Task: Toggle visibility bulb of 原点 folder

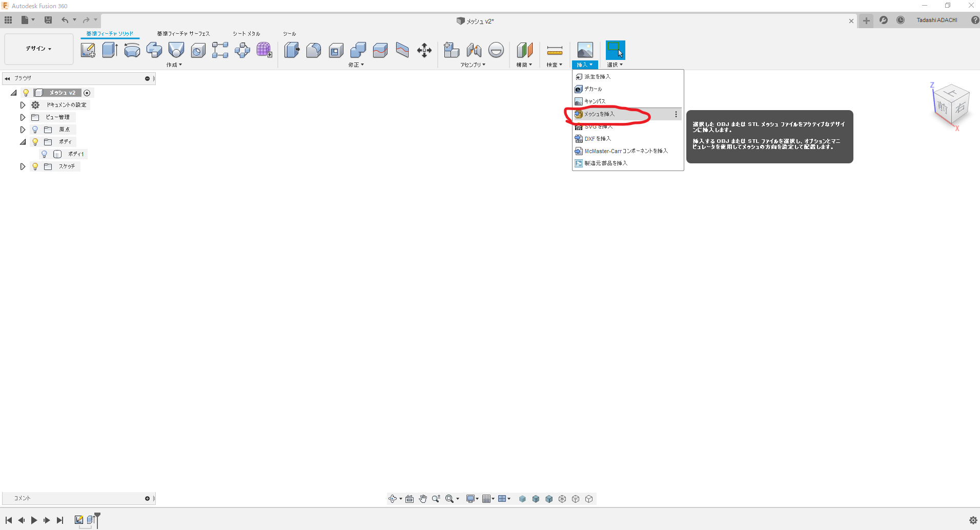Action: tap(35, 130)
